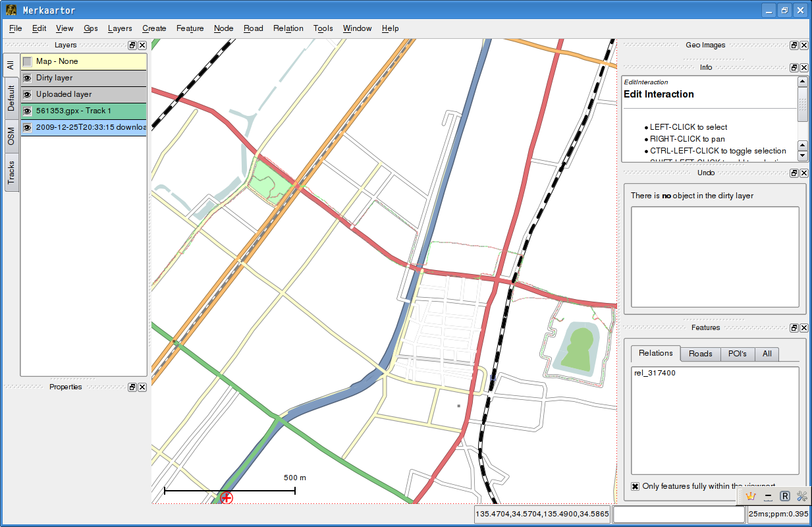Click the empty status bar input field
Viewport: 812px width, 527px height.
pyautogui.click(x=679, y=514)
